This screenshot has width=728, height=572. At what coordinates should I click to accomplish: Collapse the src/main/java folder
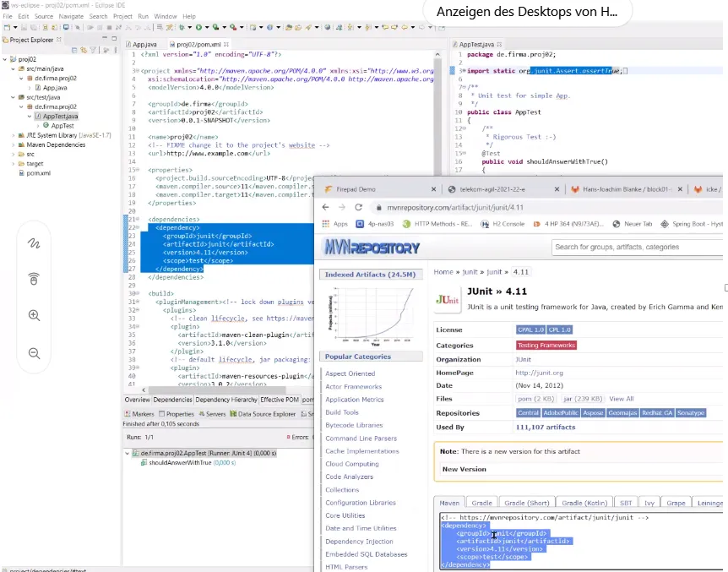point(13,68)
